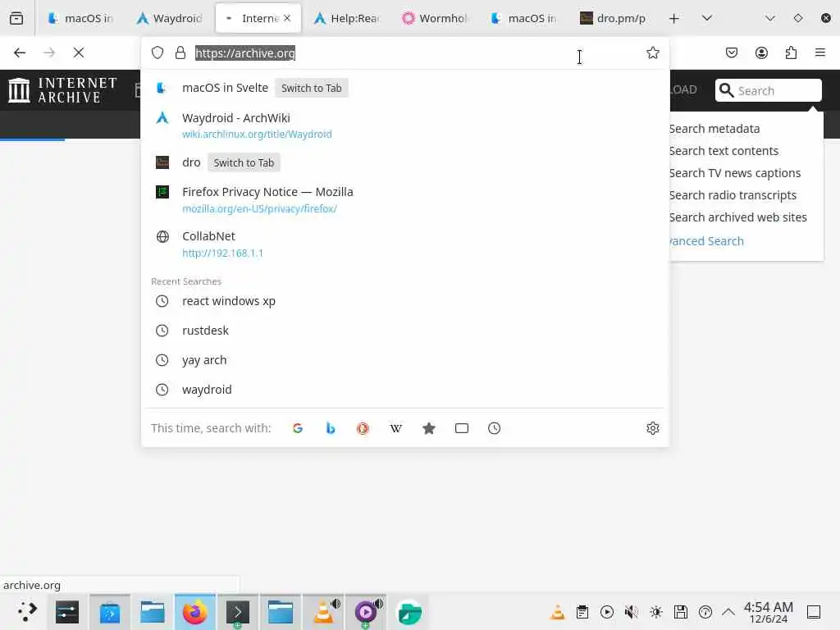Choose Search radio transcripts option
Screen dimensions: 840x630
[733, 195]
